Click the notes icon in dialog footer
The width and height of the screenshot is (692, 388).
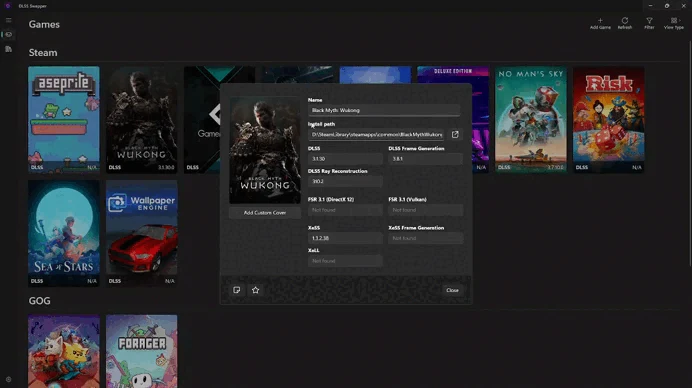237,290
